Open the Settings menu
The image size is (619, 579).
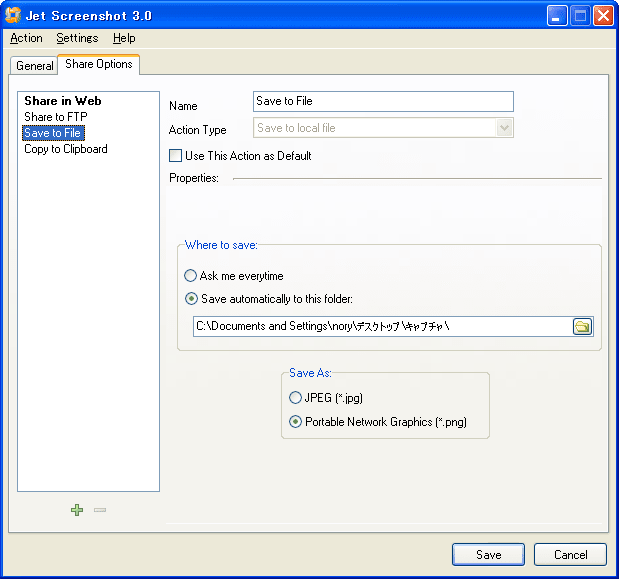[77, 38]
